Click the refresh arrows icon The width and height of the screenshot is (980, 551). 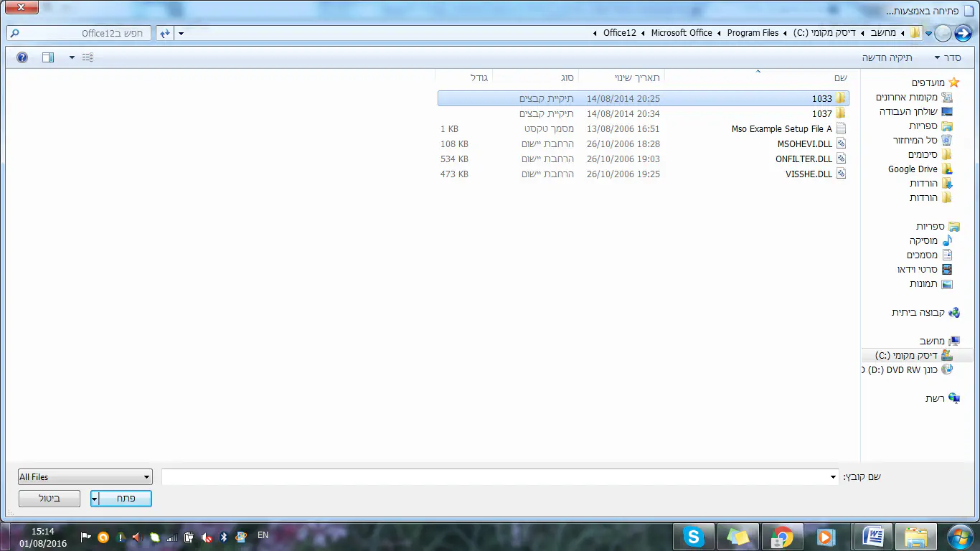tap(164, 33)
